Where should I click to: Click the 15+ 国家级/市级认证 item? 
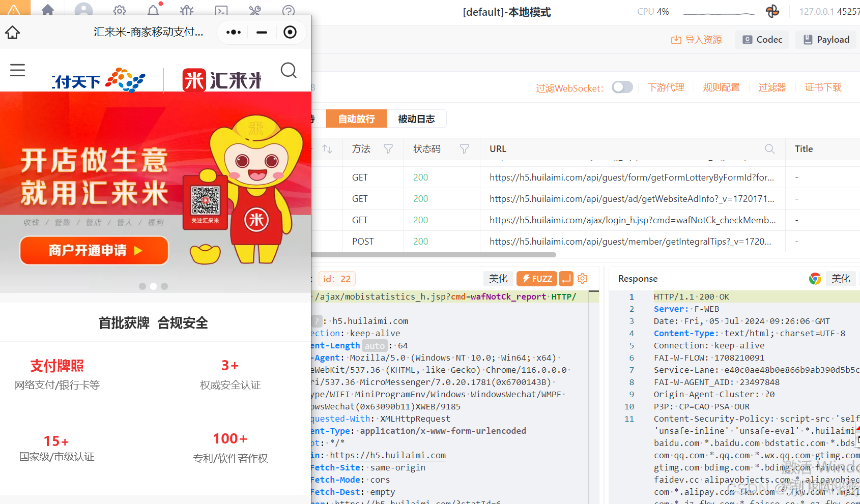click(56, 449)
